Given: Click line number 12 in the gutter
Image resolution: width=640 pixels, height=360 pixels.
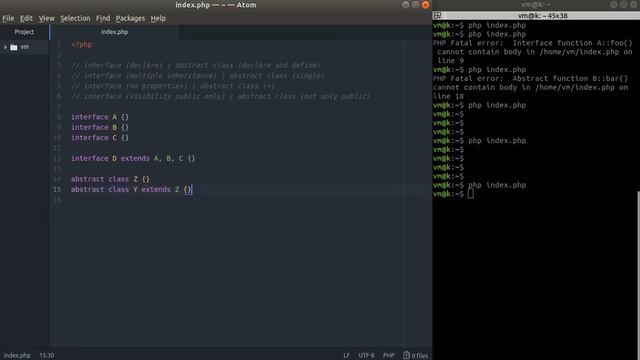Looking at the screenshot, I should (57, 158).
